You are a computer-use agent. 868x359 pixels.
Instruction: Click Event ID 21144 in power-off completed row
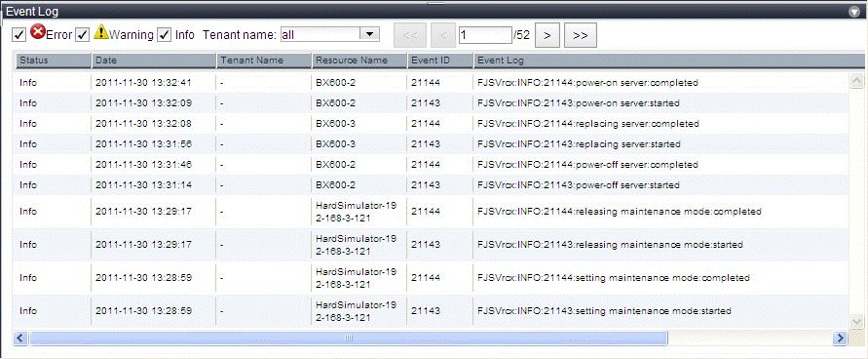425,165
